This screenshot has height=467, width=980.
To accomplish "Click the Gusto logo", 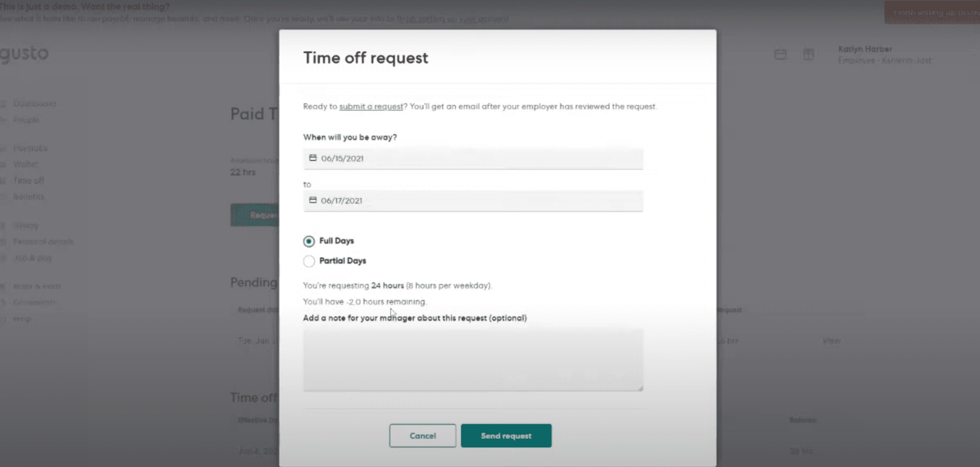I will tap(24, 54).
